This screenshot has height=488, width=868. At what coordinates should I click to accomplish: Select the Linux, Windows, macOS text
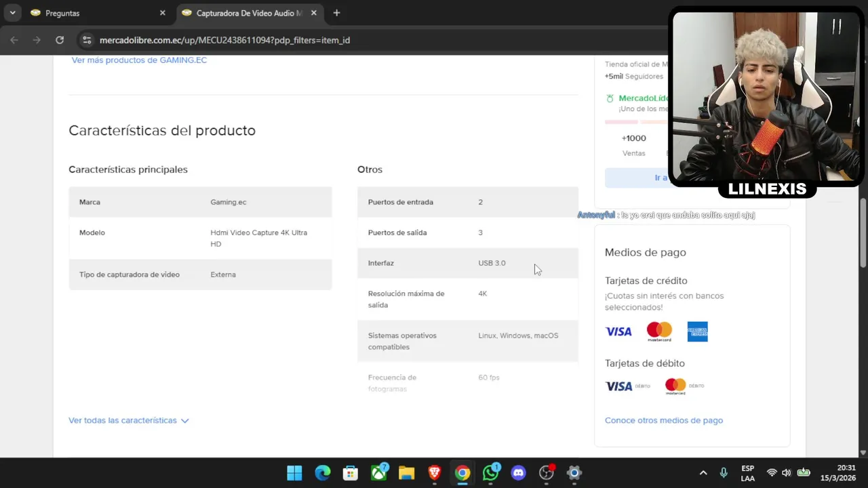[x=518, y=335]
